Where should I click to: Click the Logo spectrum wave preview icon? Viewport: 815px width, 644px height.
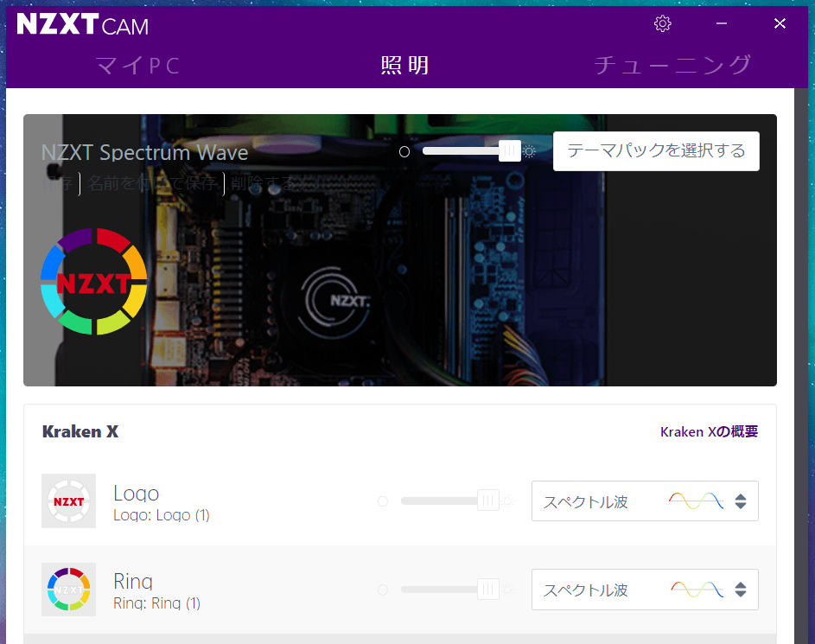pyautogui.click(x=696, y=501)
